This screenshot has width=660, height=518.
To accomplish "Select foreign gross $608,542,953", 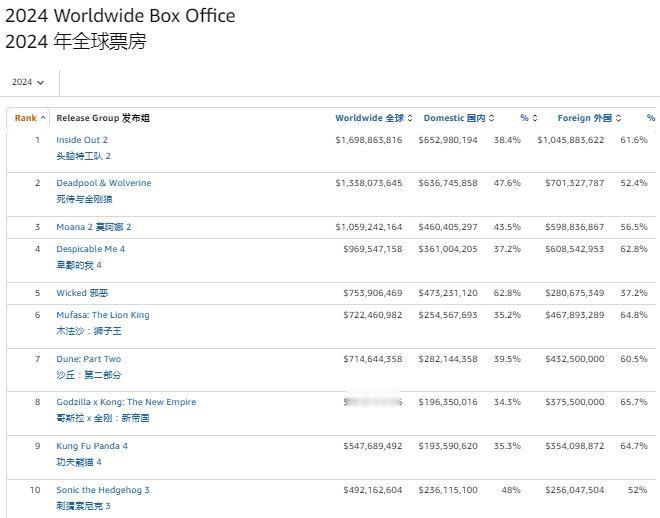I will [x=575, y=249].
